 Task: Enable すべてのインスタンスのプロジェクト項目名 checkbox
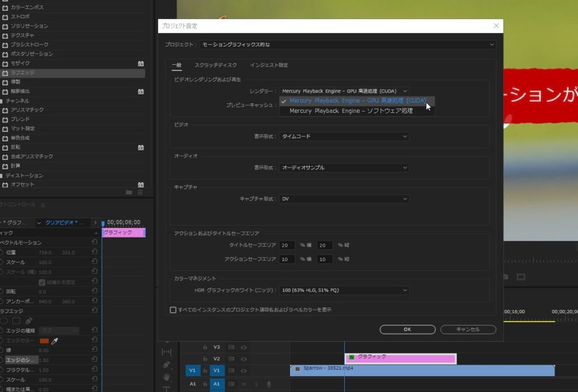173,310
